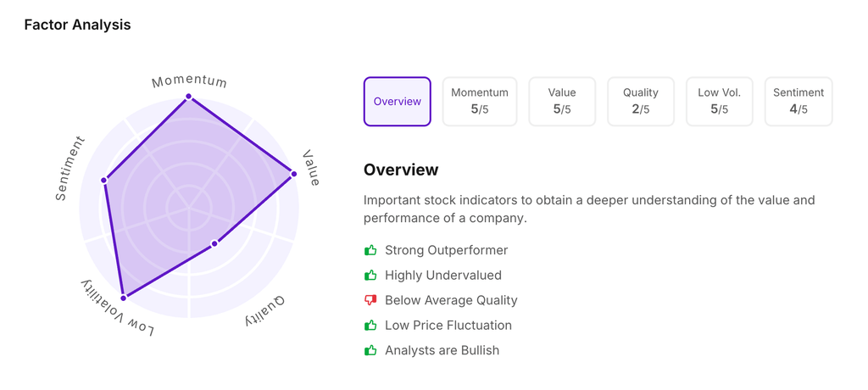The height and width of the screenshot is (390, 868).
Task: Click thumbs-up icon beside Analysts are Bullish
Action: point(370,350)
